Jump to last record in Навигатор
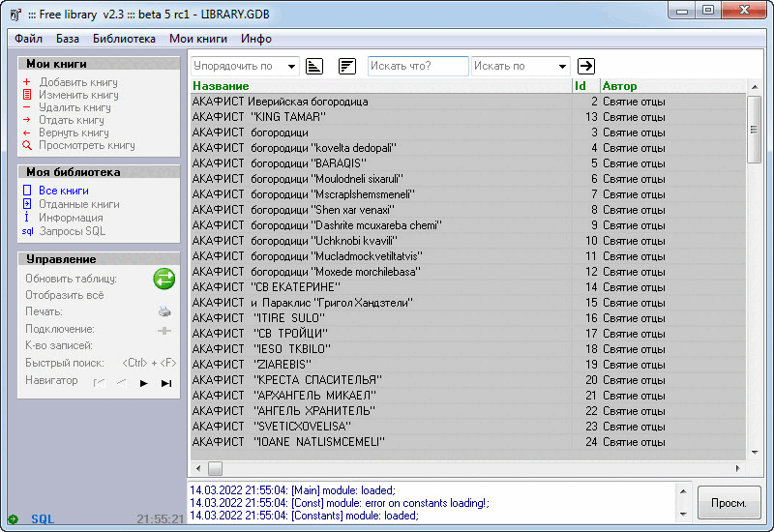This screenshot has height=532, width=774. pyautogui.click(x=166, y=383)
